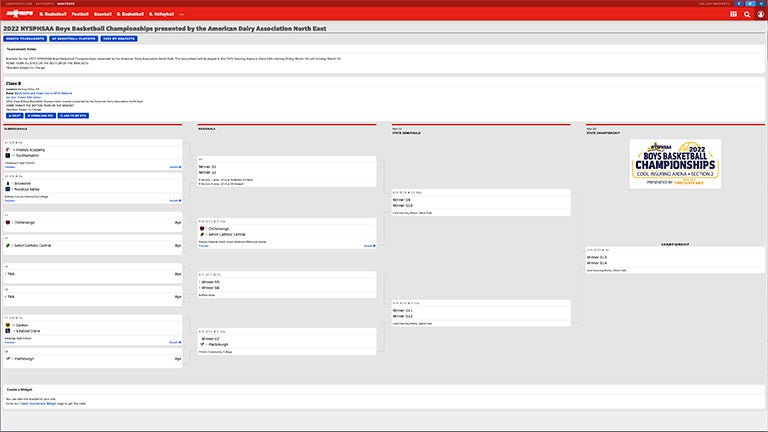Open the user account profile icon
This screenshot has height=432, width=768.
pyautogui.click(x=759, y=15)
